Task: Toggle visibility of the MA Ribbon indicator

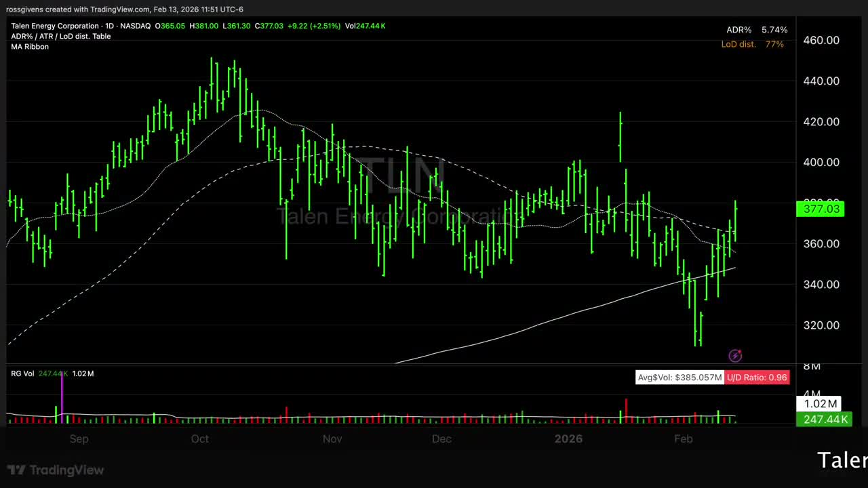Action: [x=29, y=46]
